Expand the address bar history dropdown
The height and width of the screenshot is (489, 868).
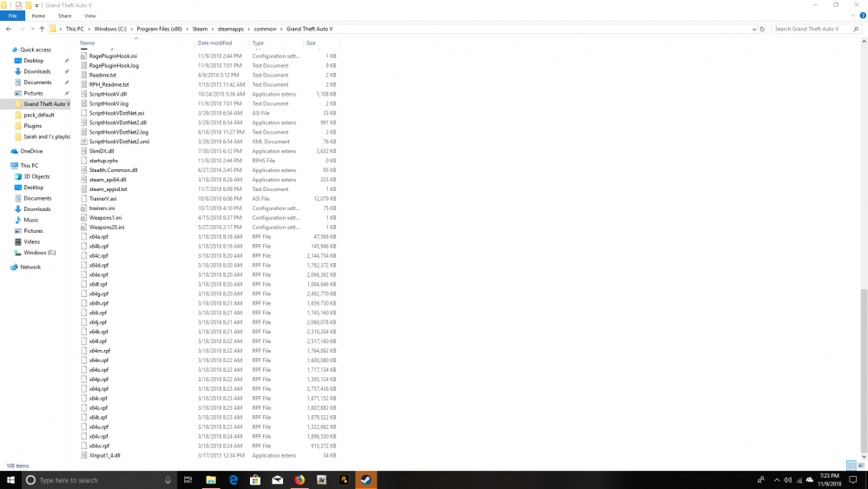click(x=754, y=29)
